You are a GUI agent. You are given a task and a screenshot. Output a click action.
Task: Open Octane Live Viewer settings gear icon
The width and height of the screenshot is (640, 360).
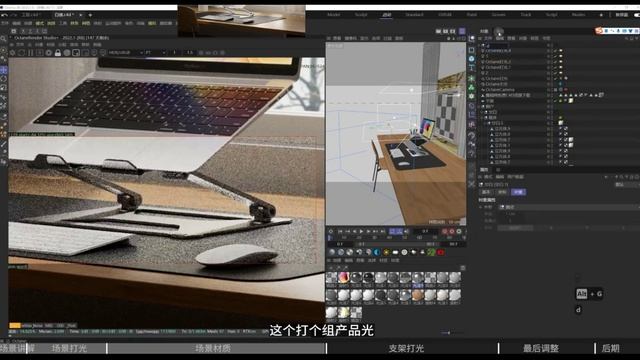pos(12,53)
